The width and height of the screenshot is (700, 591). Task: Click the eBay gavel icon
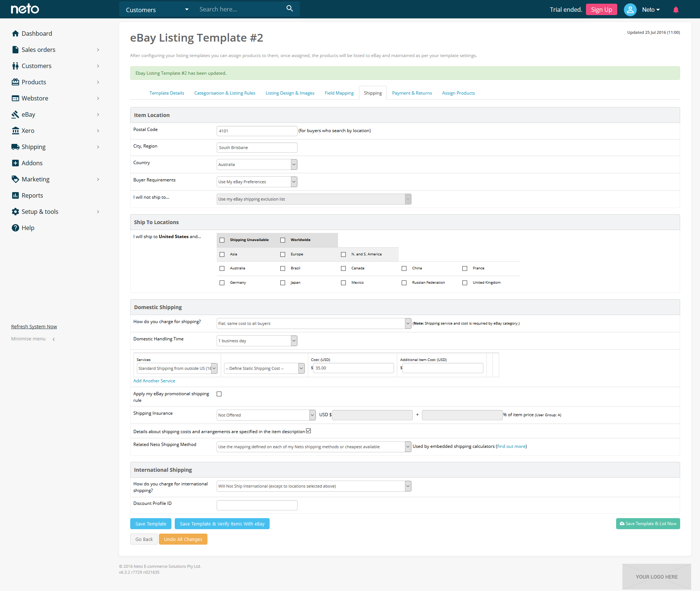[x=15, y=114]
